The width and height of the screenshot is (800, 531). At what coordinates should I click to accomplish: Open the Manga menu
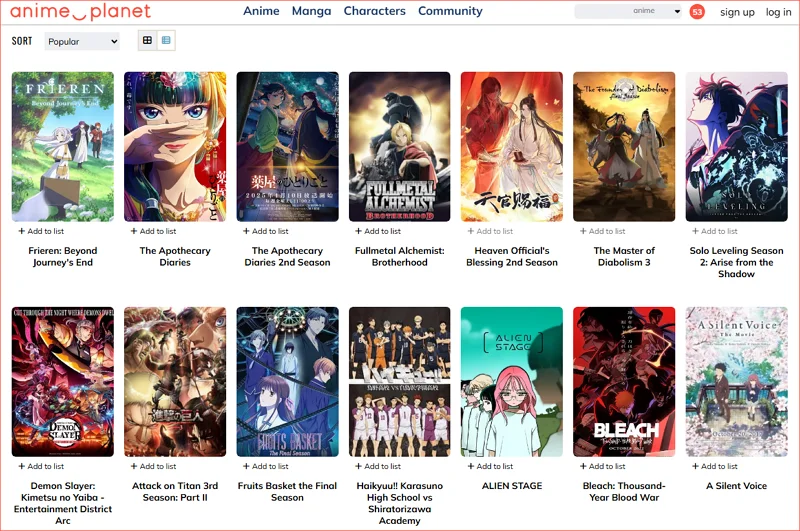tap(311, 11)
